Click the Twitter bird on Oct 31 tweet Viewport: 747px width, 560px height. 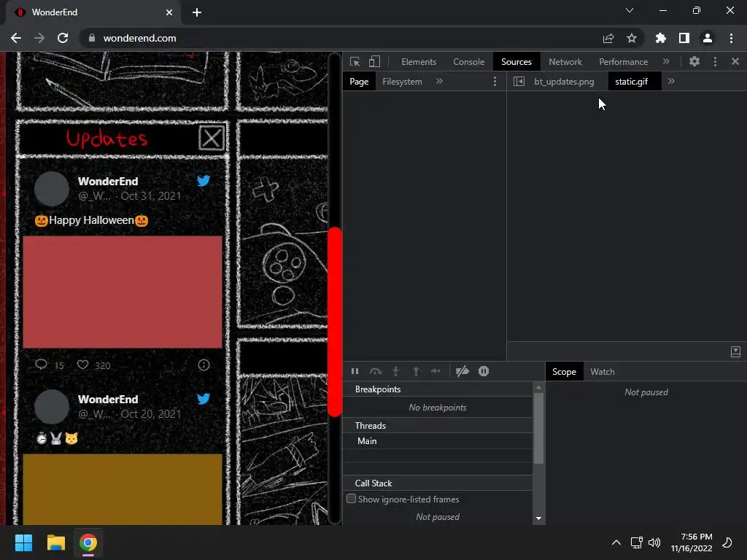[x=204, y=181]
